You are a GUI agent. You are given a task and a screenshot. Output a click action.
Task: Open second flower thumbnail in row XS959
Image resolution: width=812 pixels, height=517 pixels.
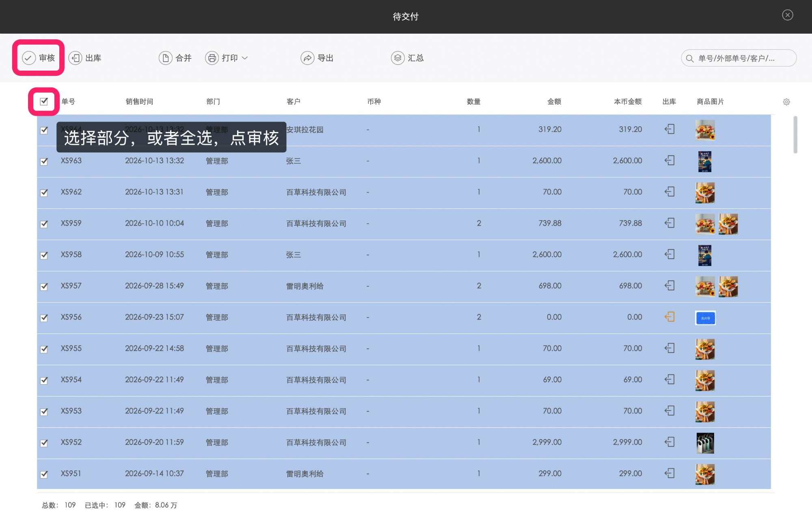[728, 224]
